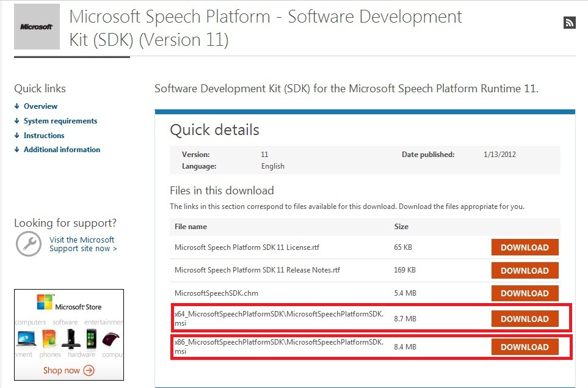
Task: Click the laptop image in Store ad
Action: pos(26,339)
